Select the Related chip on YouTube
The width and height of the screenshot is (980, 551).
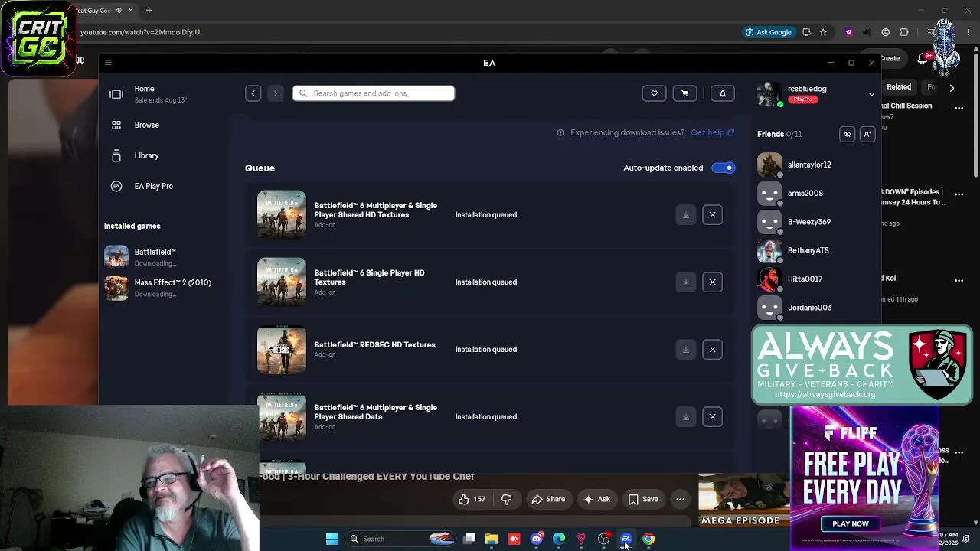(x=899, y=87)
